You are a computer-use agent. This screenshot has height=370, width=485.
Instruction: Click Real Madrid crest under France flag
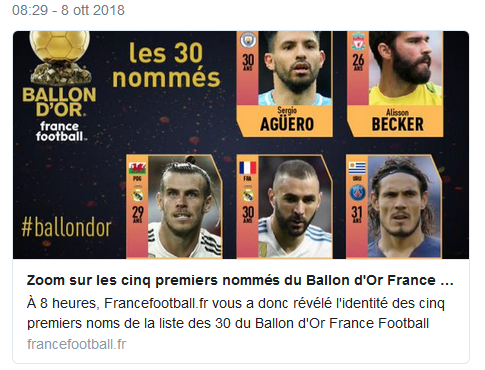248,194
